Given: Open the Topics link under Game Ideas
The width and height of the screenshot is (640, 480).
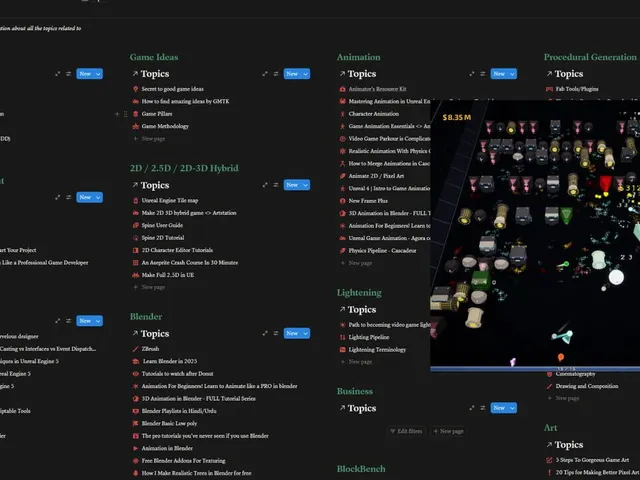Looking at the screenshot, I should 151,74.
